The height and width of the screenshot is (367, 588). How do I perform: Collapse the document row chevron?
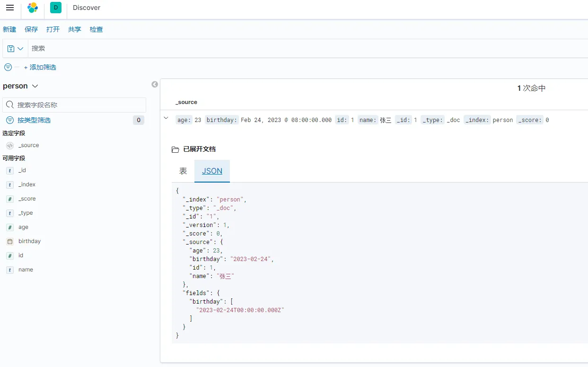(x=166, y=118)
